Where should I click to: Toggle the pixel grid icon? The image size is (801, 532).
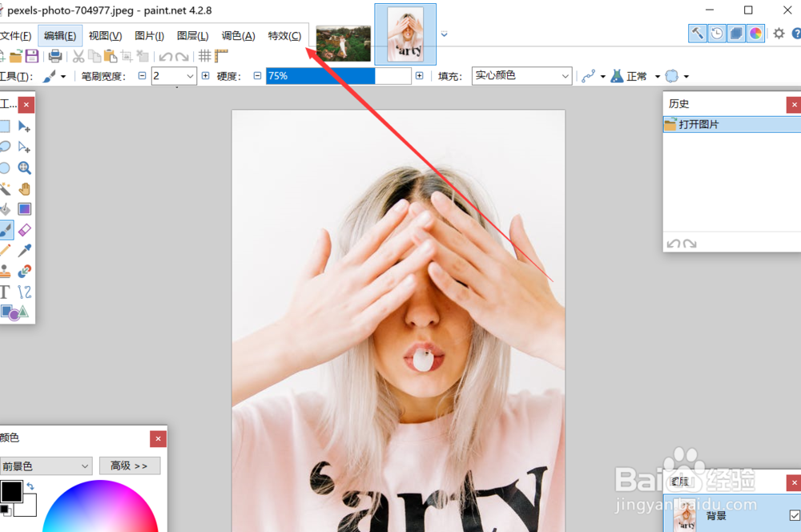pos(205,56)
